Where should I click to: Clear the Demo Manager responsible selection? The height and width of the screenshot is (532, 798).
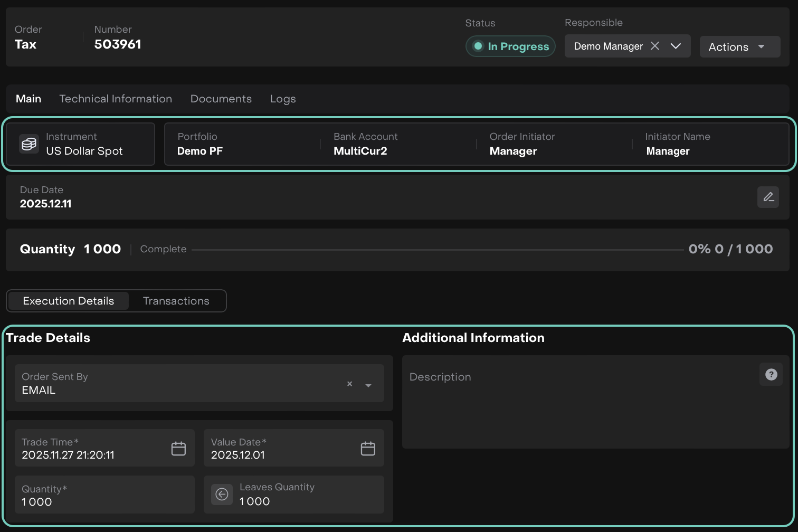coord(655,46)
